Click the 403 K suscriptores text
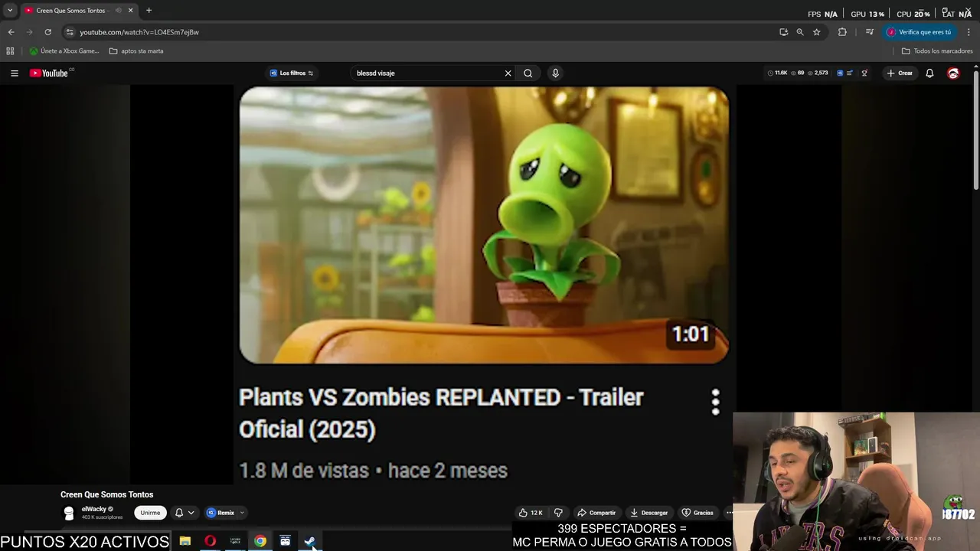This screenshot has height=551, width=980. coord(102,517)
